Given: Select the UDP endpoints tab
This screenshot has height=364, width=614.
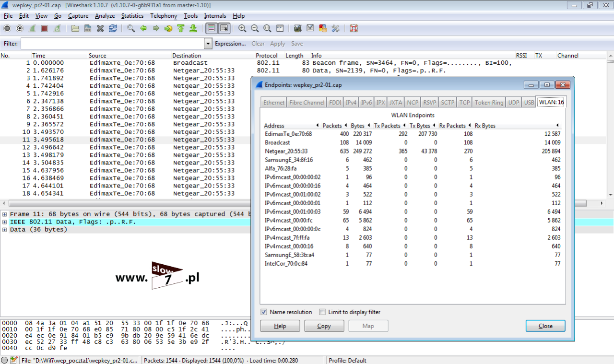Looking at the screenshot, I should (514, 103).
